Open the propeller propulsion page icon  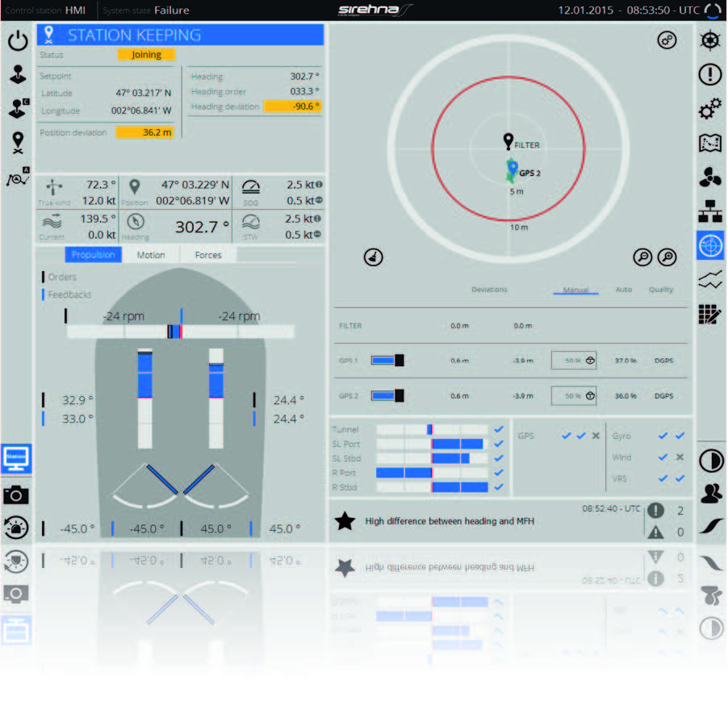(x=709, y=177)
